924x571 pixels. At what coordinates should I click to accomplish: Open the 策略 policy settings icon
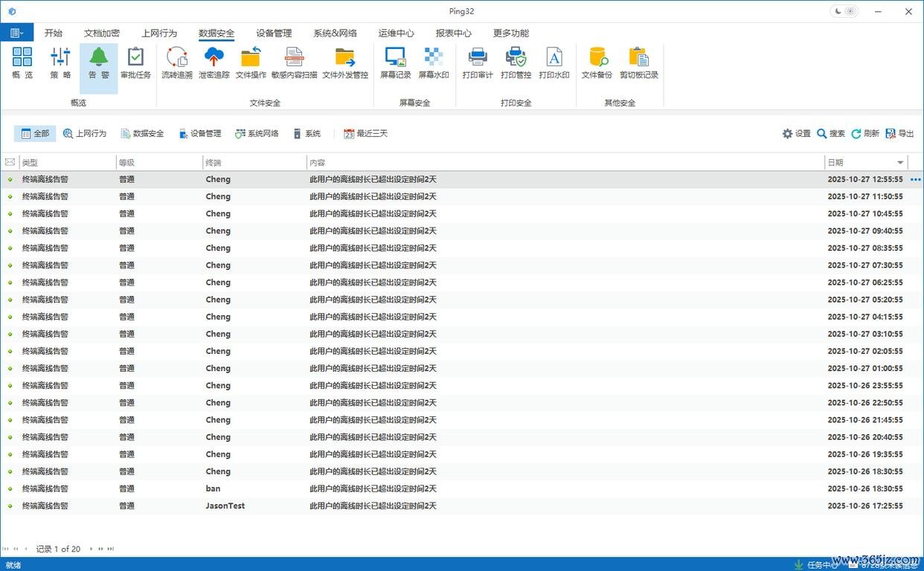coord(60,63)
